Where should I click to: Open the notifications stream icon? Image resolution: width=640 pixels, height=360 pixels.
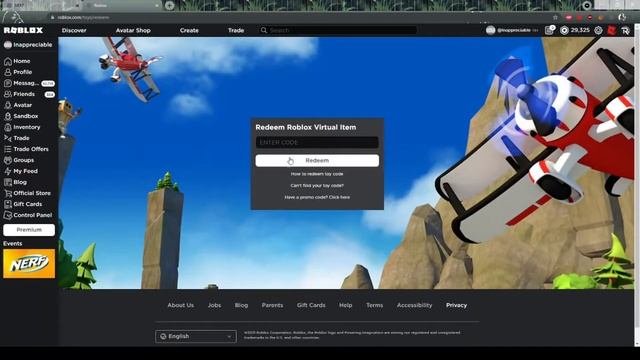[x=549, y=30]
